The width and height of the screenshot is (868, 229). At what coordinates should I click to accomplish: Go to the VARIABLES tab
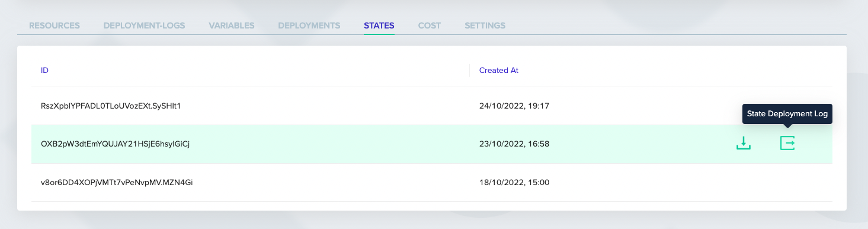pyautogui.click(x=232, y=26)
